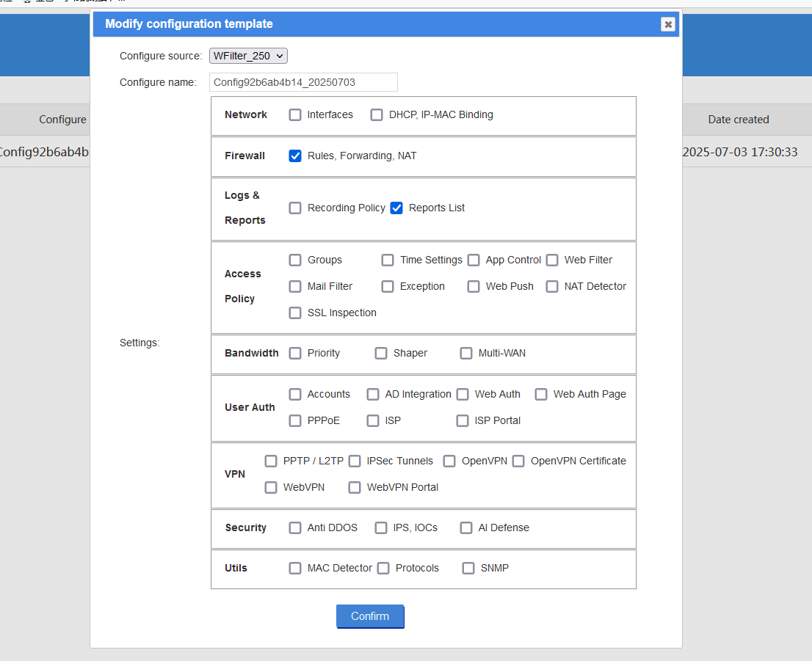Check the ISP option
812x661 pixels.
click(x=373, y=421)
